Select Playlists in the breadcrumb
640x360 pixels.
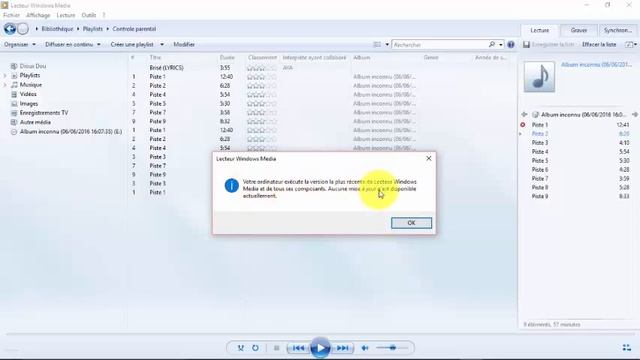click(x=93, y=29)
